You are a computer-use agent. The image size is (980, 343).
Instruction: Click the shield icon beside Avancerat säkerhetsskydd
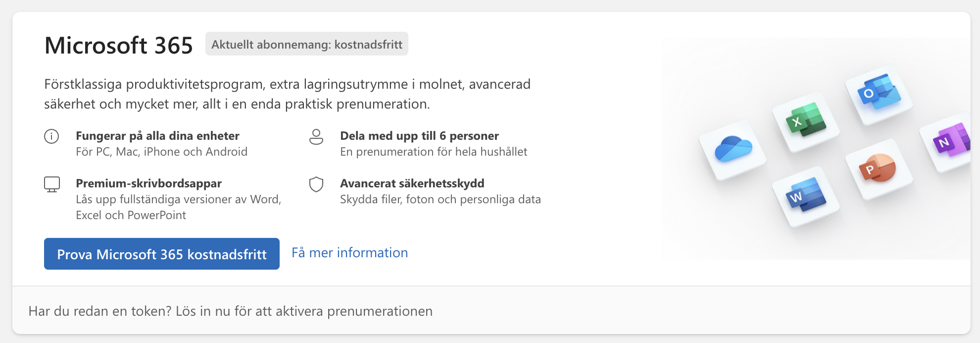point(316,184)
